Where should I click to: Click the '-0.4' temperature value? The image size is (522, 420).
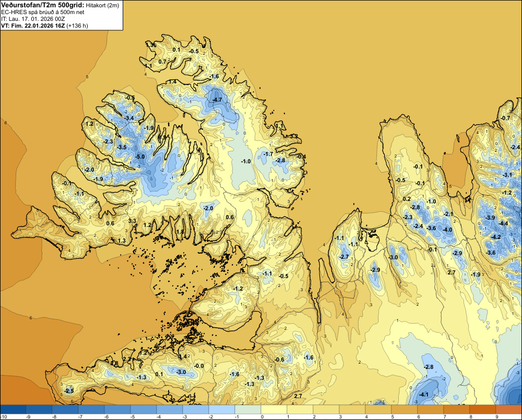tap(302, 157)
